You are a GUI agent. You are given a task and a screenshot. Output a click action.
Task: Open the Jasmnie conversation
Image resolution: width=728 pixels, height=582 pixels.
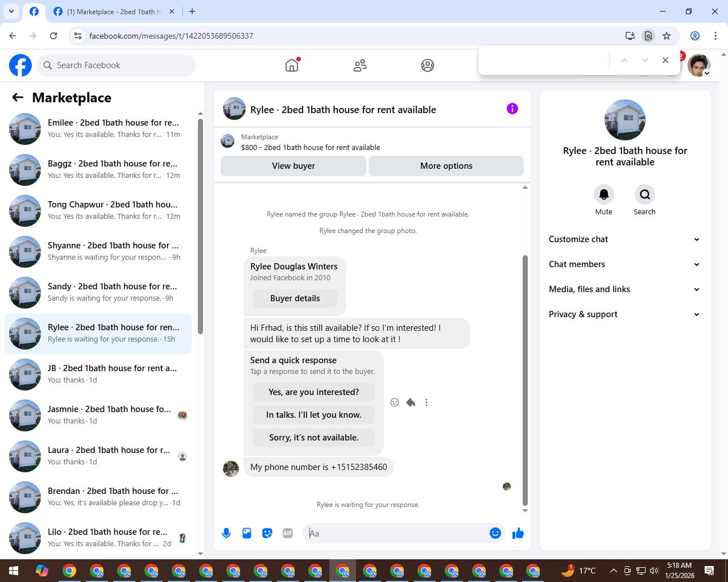pyautogui.click(x=98, y=415)
